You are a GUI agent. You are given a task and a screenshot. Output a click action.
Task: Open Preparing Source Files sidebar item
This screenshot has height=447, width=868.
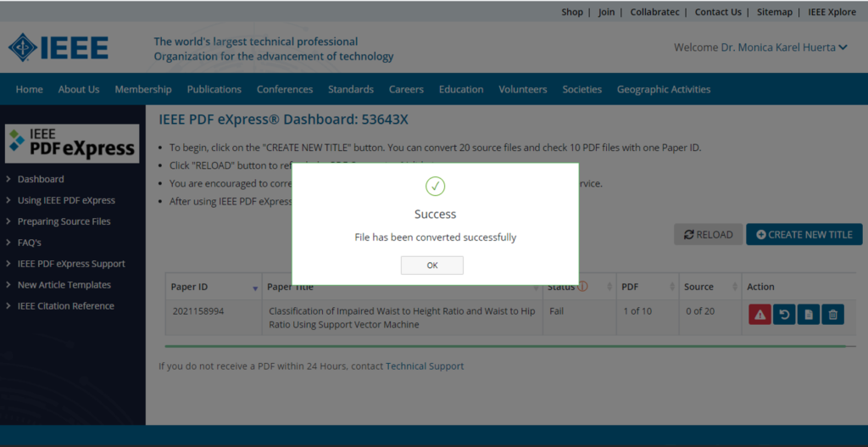64,221
